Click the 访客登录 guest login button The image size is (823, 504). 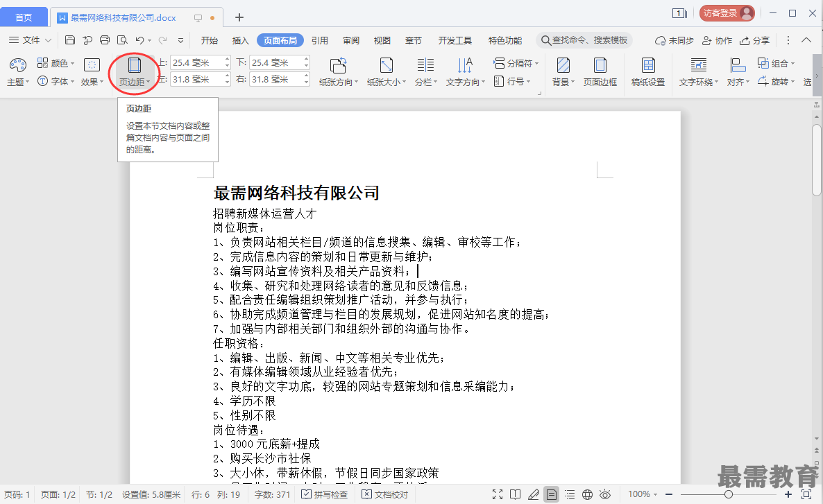(x=727, y=13)
